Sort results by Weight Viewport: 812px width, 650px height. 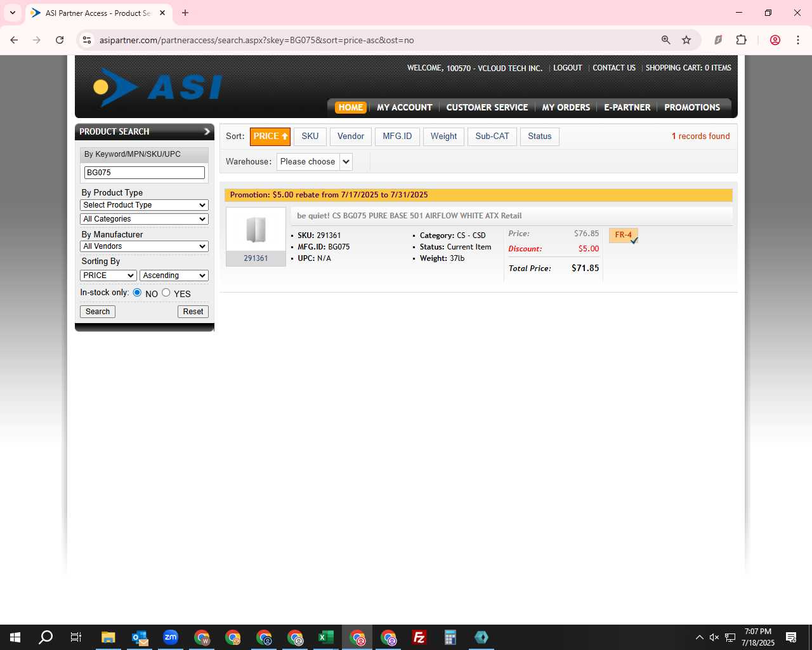click(444, 136)
